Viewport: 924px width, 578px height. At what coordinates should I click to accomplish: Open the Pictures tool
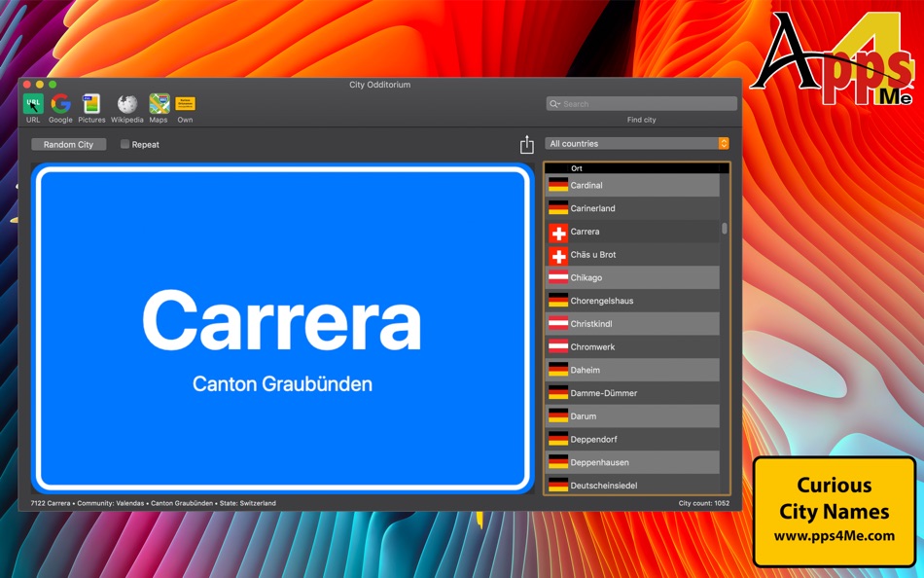click(91, 105)
